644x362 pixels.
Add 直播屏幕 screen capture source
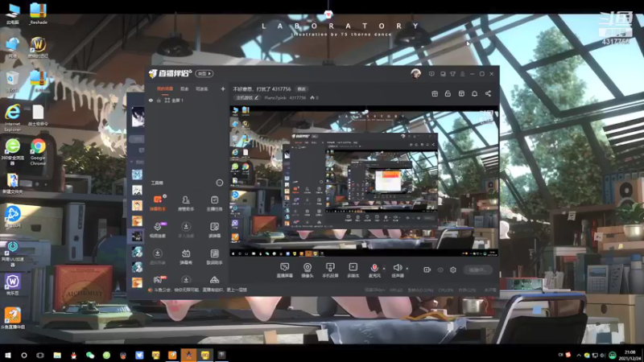(285, 270)
